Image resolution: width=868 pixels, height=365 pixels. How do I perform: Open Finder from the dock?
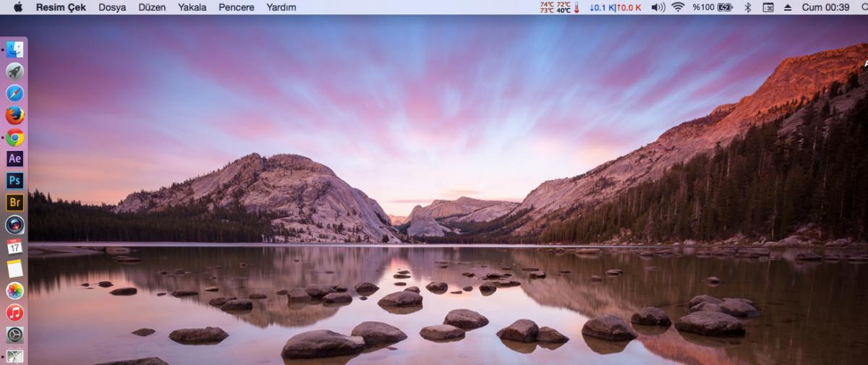click(x=14, y=50)
